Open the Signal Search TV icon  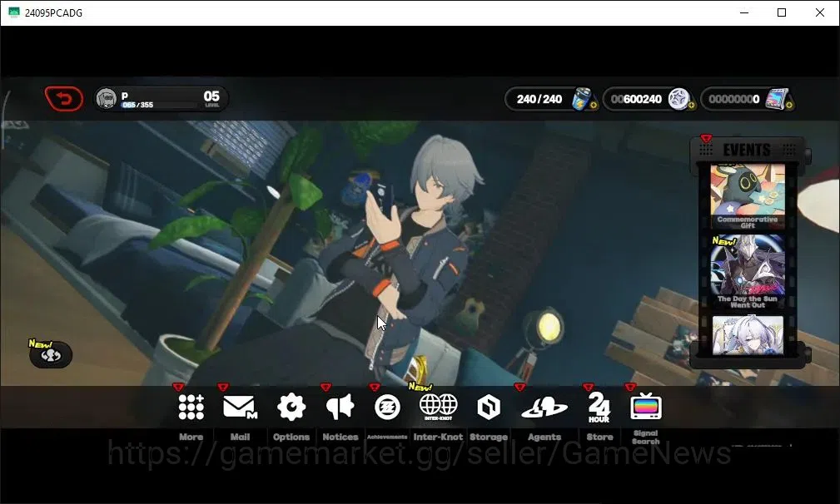[646, 407]
